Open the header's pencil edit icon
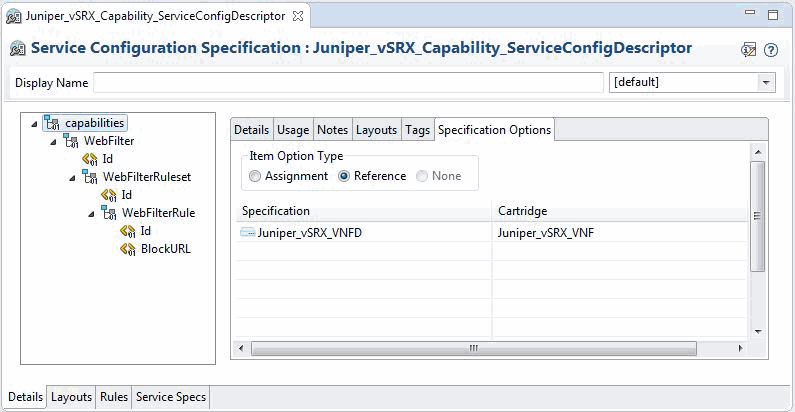 [749, 49]
